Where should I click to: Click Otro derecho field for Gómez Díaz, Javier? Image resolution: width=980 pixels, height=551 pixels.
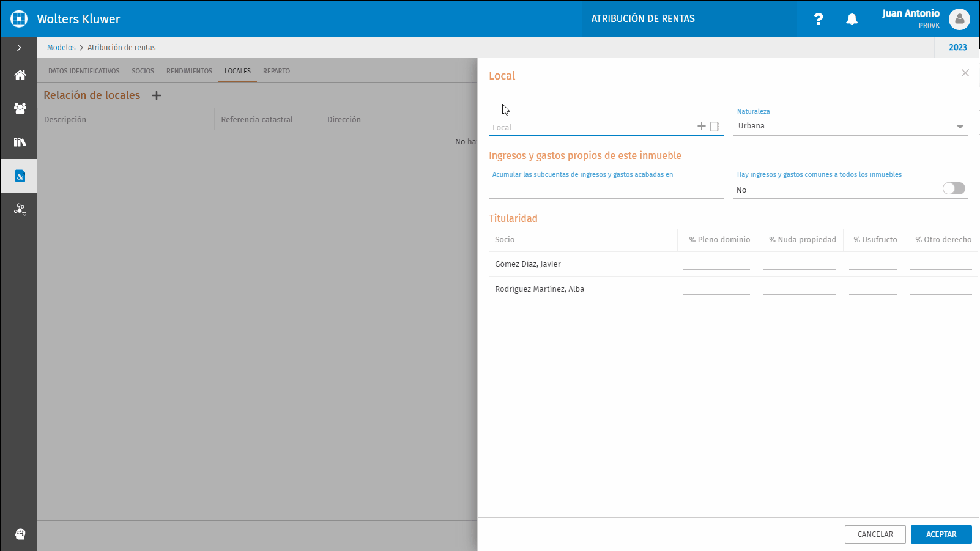point(941,264)
